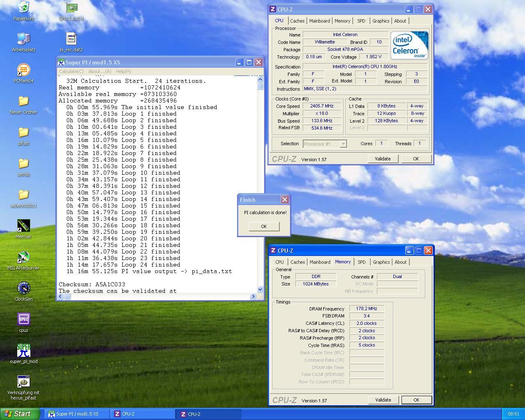525x420 pixels.
Task: Open the setfsb folder icon
Action: pos(23,163)
